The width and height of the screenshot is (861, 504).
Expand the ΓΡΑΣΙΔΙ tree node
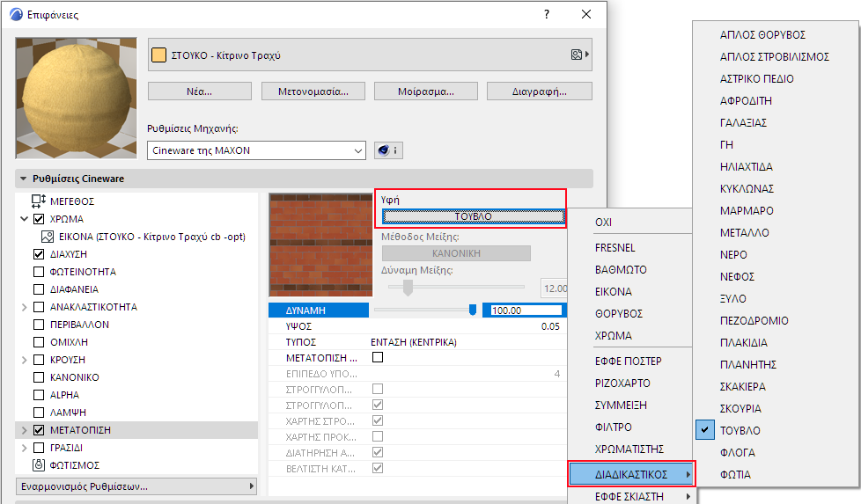(24, 448)
